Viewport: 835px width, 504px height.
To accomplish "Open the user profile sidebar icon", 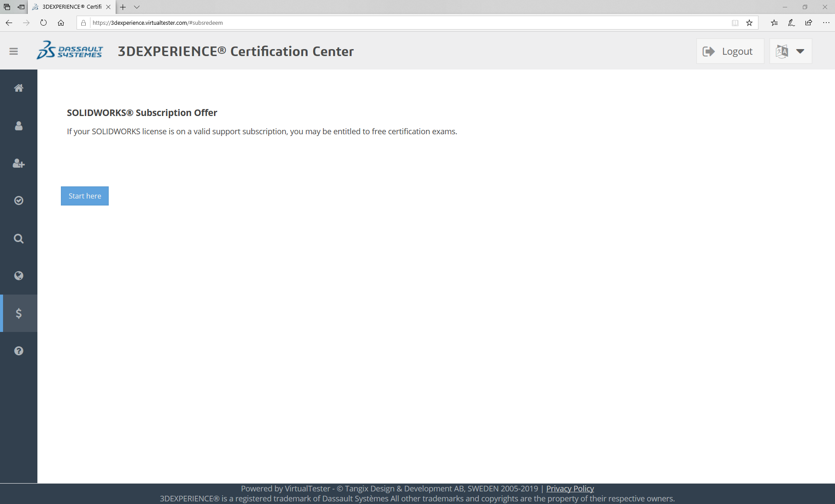I will [x=18, y=126].
